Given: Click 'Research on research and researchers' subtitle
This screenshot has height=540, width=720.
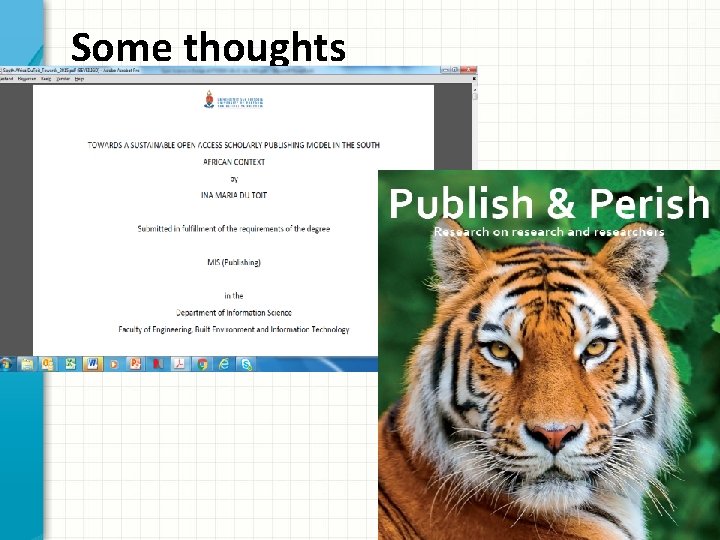Looking at the screenshot, I should [x=549, y=231].
